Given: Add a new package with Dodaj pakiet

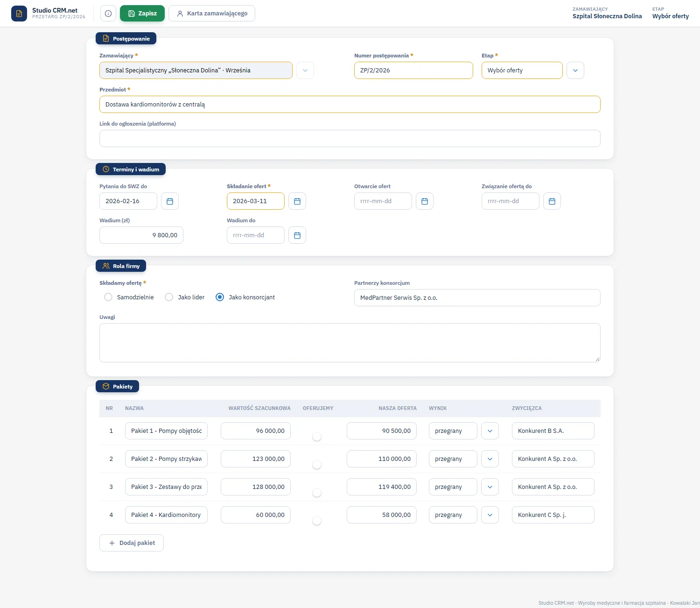Looking at the screenshot, I should [x=132, y=543].
